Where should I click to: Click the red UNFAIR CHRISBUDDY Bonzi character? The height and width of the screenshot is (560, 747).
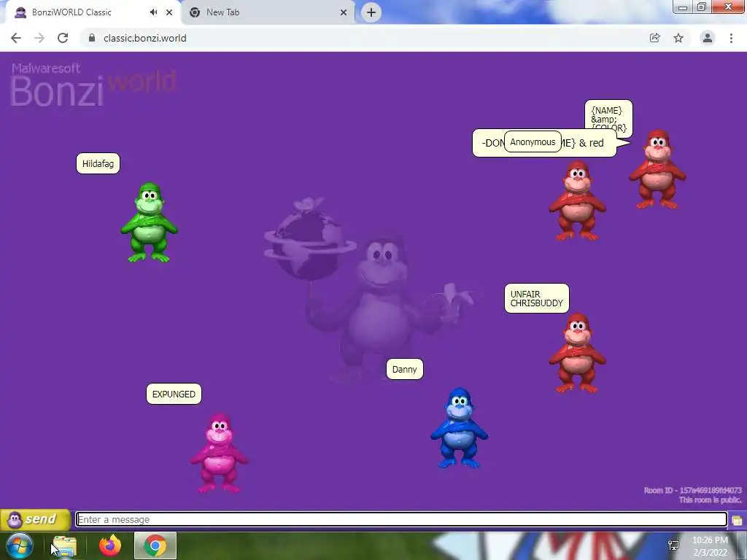click(578, 353)
